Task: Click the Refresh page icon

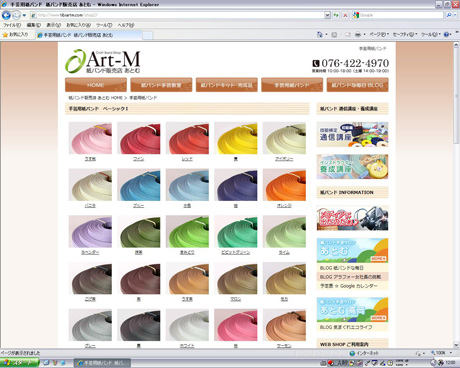Action: tap(336, 15)
